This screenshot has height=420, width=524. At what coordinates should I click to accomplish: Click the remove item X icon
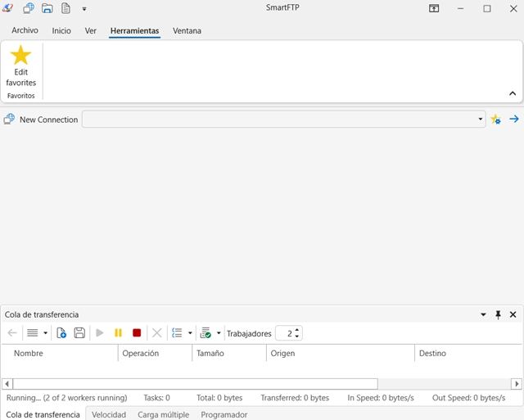pos(156,332)
